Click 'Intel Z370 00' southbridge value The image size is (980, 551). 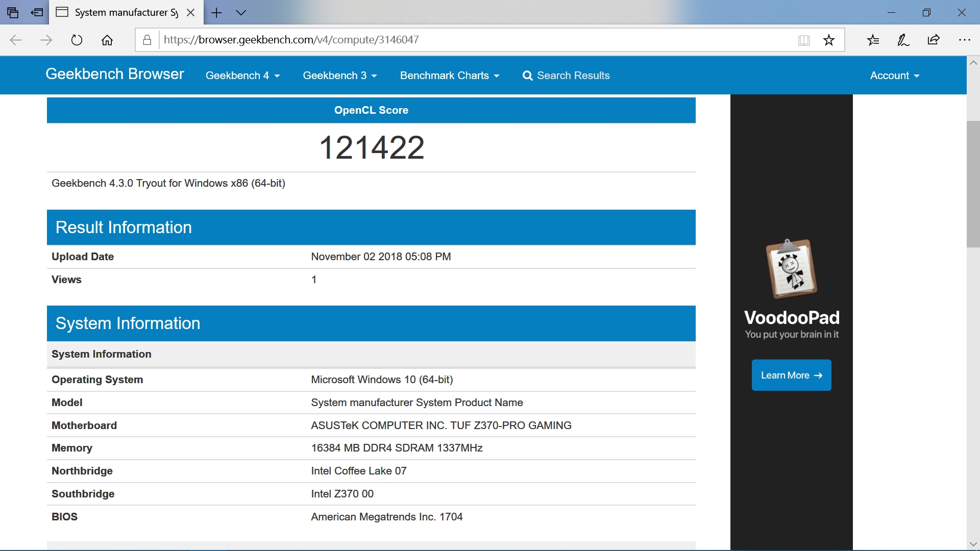tap(342, 494)
